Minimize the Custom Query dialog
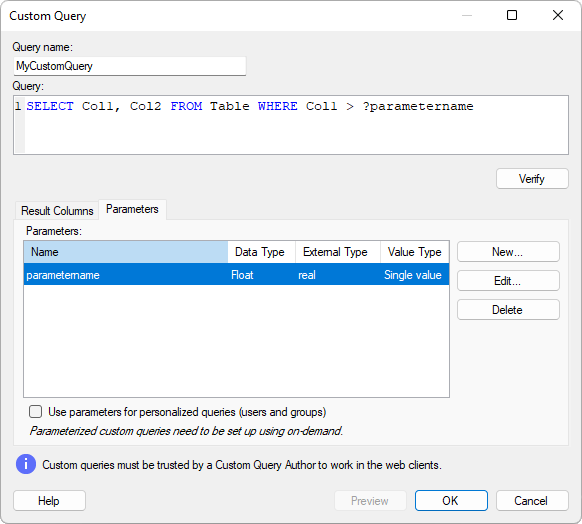 coord(467,15)
